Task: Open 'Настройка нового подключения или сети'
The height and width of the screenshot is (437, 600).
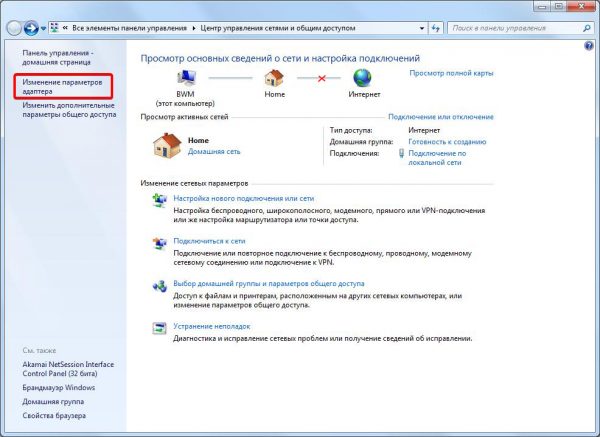Action: click(x=243, y=199)
